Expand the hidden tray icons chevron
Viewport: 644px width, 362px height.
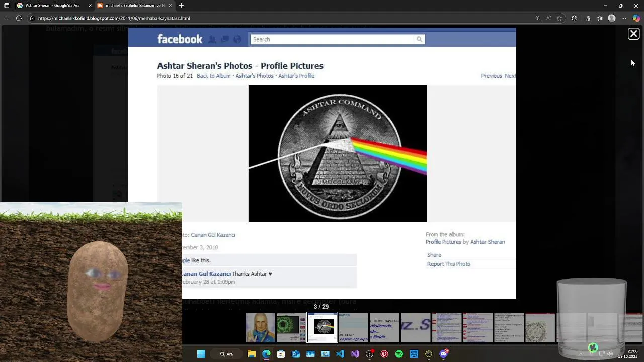581,354
